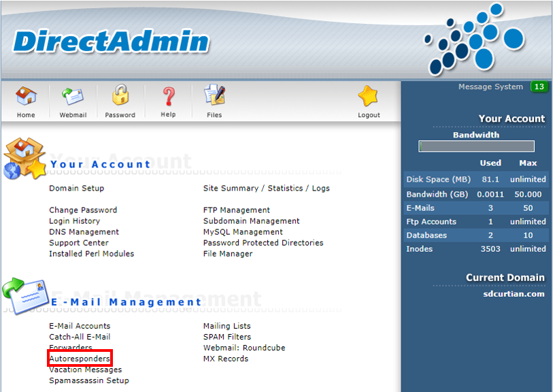
Task: Open DNS Management link
Action: pyautogui.click(x=84, y=232)
